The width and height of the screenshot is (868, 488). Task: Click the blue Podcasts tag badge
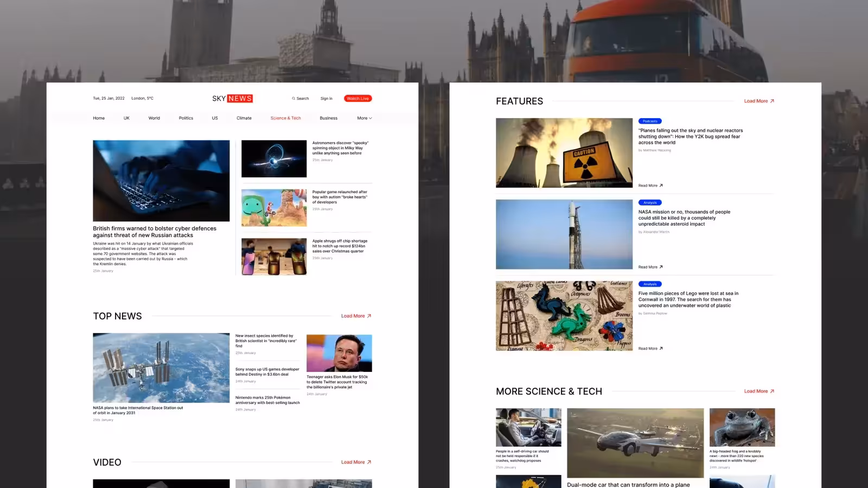tap(650, 121)
